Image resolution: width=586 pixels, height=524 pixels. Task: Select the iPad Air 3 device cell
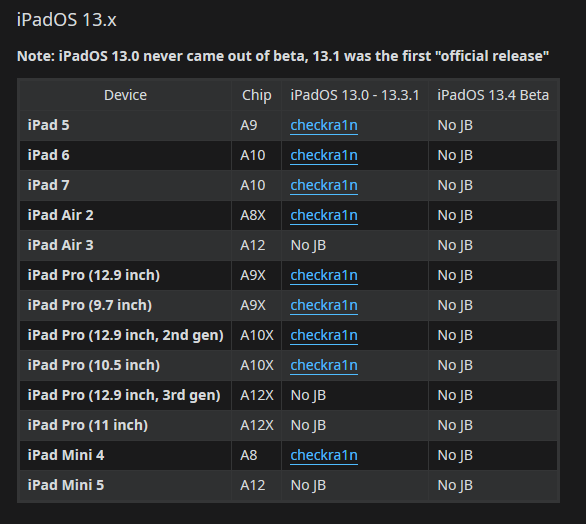tap(126, 245)
